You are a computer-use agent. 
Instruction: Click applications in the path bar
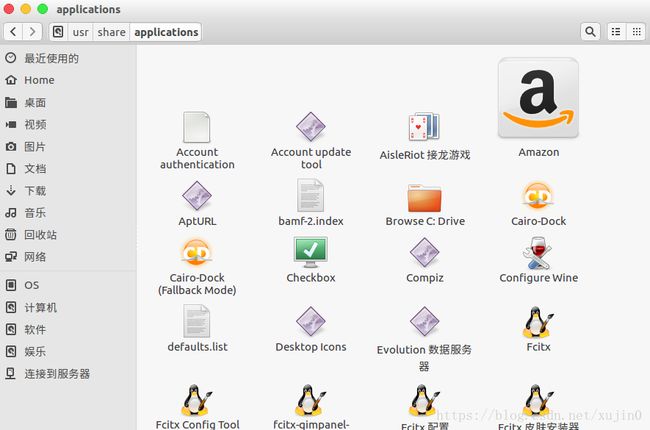(166, 32)
